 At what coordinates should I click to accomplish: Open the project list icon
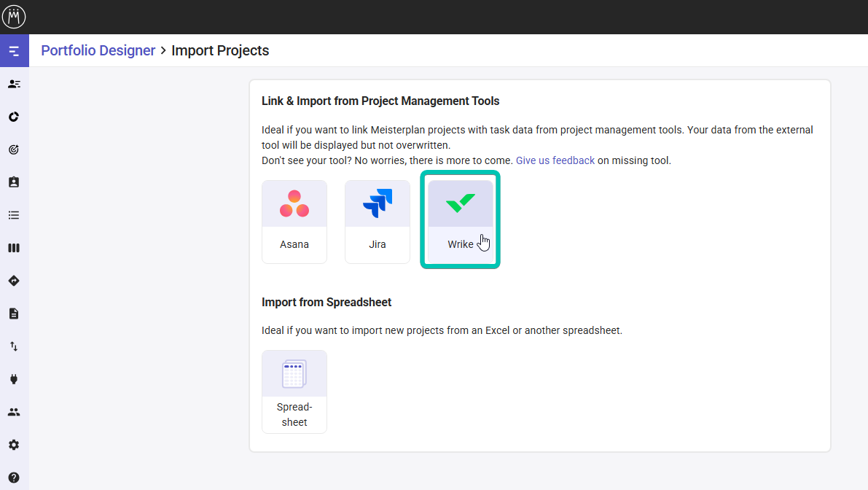click(x=14, y=214)
